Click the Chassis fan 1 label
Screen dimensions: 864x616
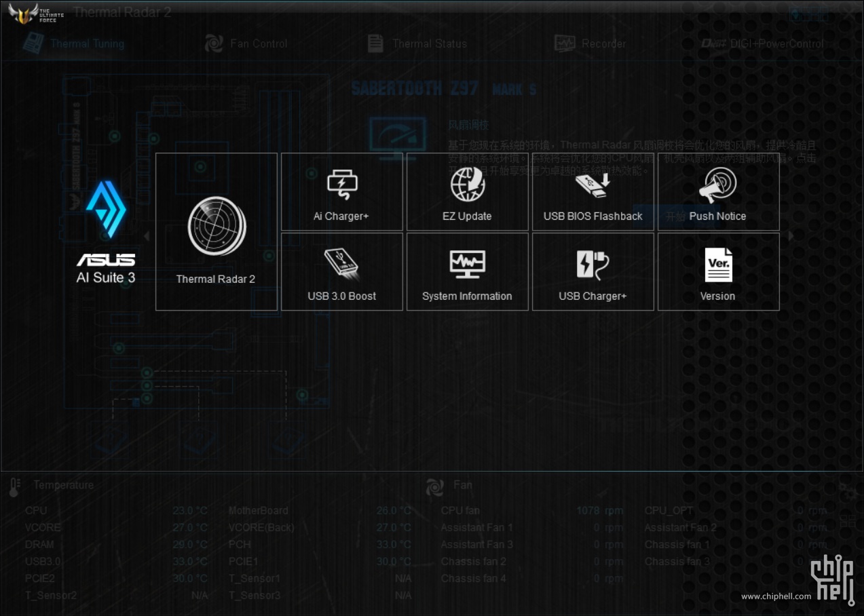click(x=677, y=544)
